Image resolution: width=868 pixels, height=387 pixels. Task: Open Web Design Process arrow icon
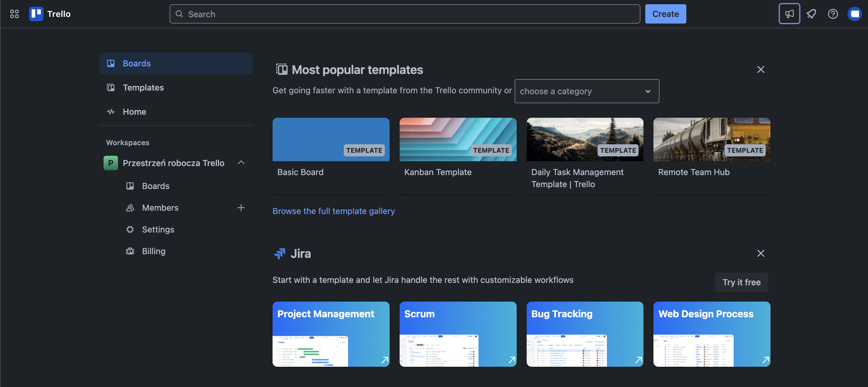click(x=766, y=360)
